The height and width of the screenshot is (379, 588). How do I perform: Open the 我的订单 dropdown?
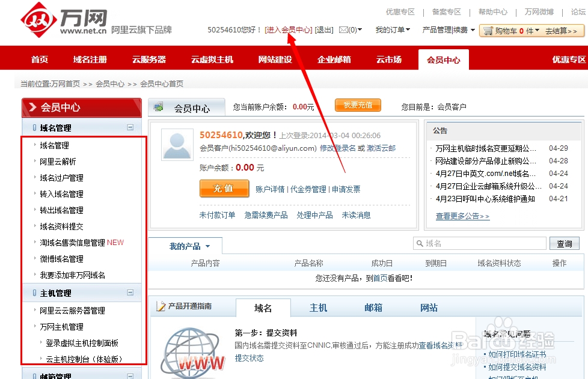point(393,29)
